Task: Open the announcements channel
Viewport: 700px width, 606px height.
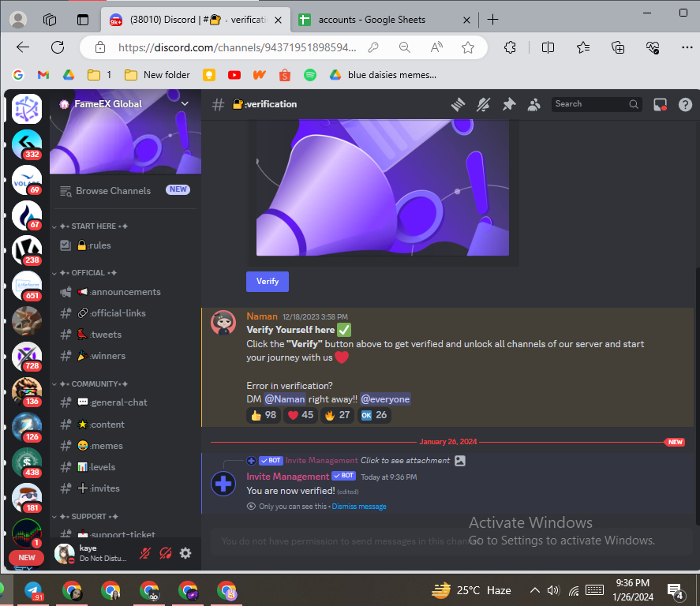Action: [125, 292]
